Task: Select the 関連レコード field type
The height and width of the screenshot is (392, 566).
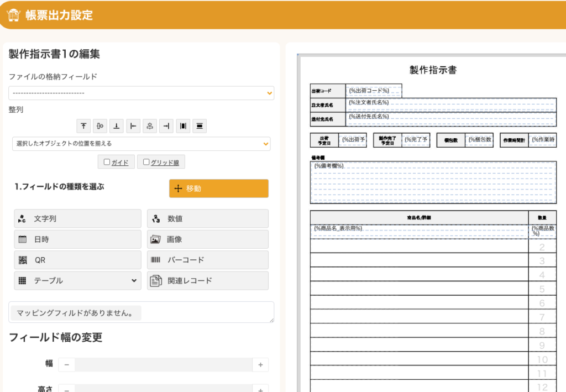Action: tap(208, 280)
